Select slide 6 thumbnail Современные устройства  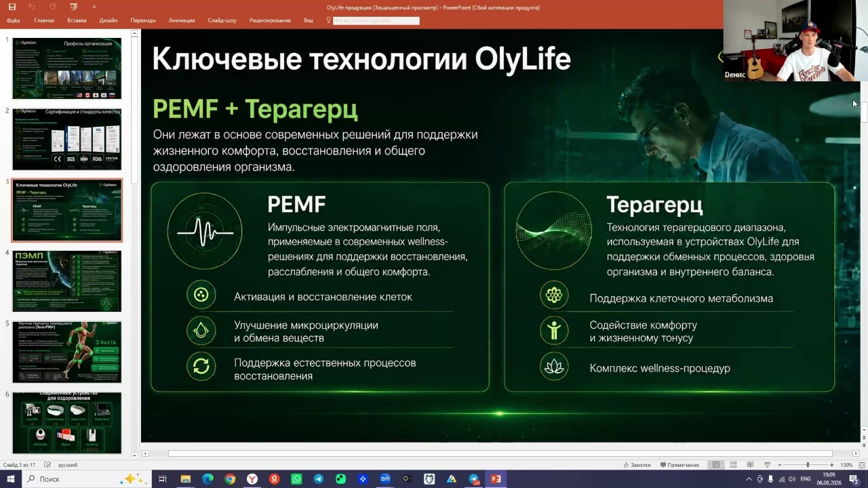(x=67, y=422)
